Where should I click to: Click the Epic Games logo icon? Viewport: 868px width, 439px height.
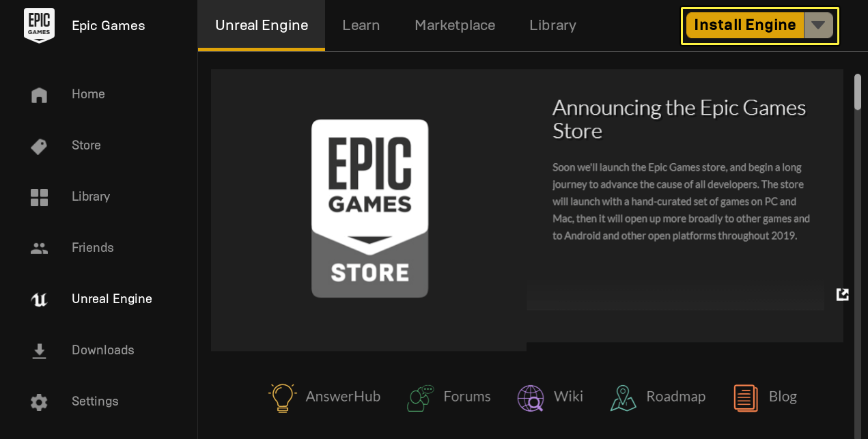coord(39,26)
